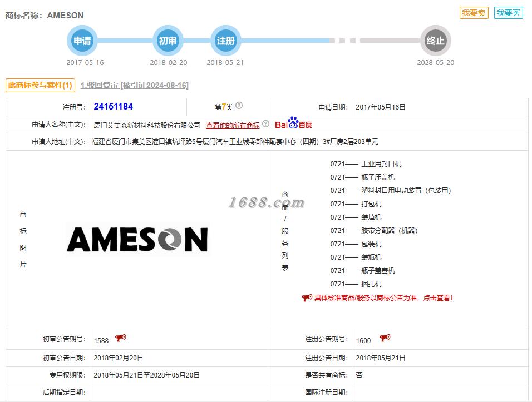Open the 驳回复审 case link
This screenshot has height=402, width=532.
pyautogui.click(x=134, y=85)
